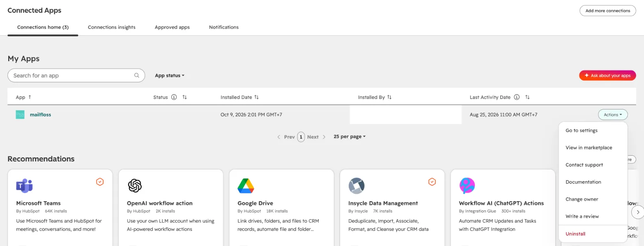Focus the Search for an app field
Image resolution: width=644 pixels, height=246 pixels.
coord(76,76)
